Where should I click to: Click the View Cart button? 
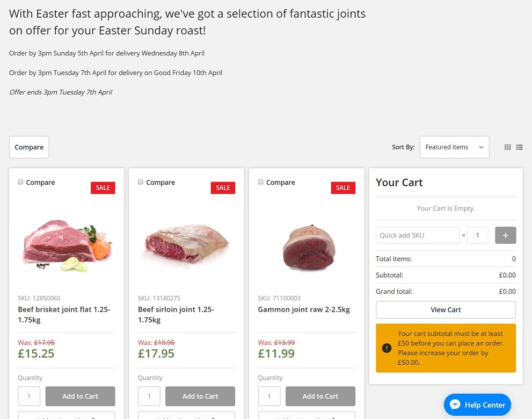point(446,310)
